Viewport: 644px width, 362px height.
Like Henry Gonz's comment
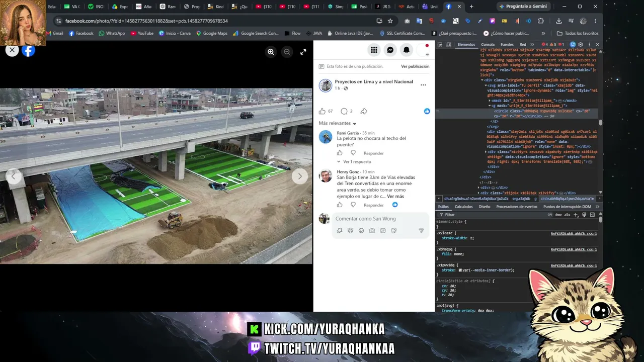coord(340,205)
